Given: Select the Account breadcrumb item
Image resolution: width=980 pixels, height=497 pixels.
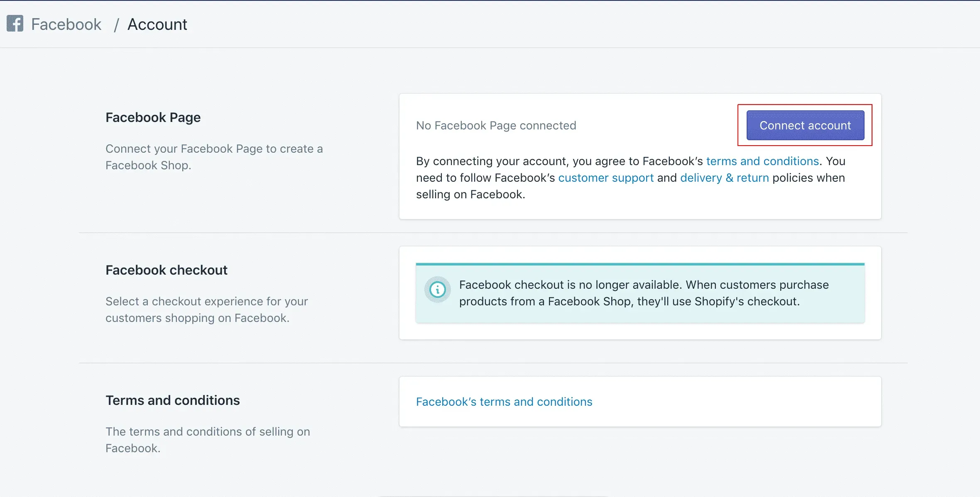Looking at the screenshot, I should coord(157,24).
